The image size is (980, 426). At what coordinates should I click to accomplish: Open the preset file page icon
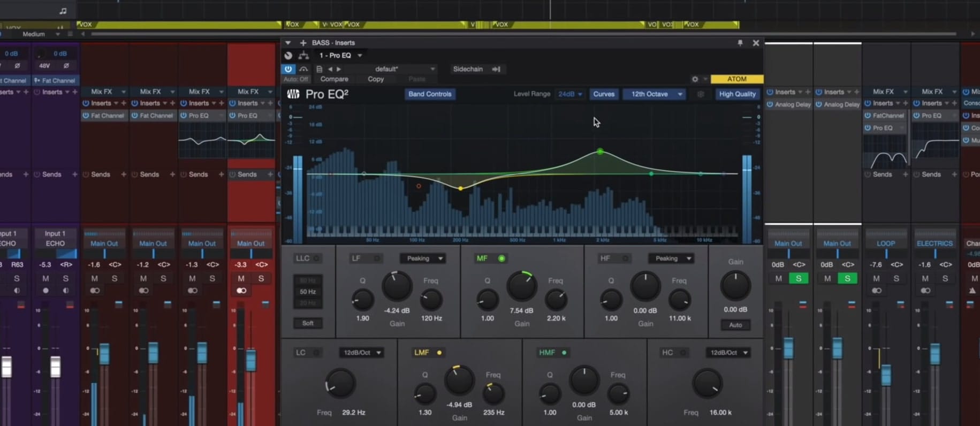tap(319, 69)
